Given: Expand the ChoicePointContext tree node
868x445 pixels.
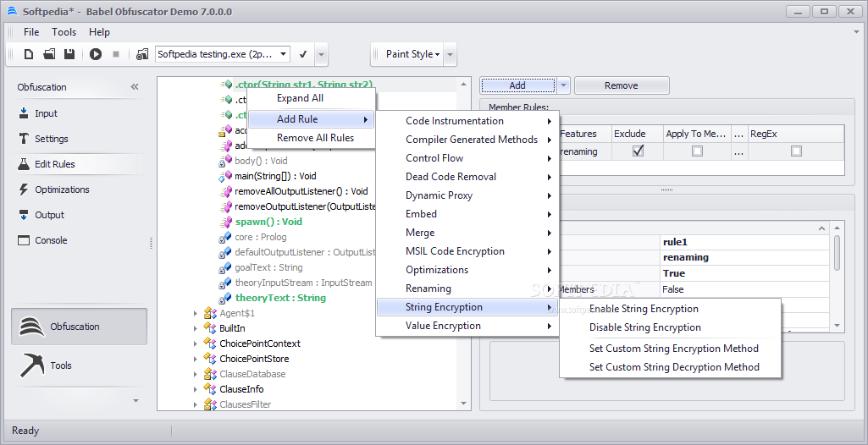Looking at the screenshot, I should pos(195,343).
